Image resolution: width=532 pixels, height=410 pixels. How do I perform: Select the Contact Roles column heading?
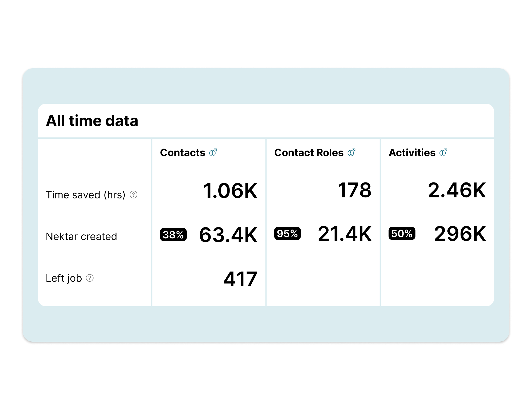pos(309,153)
